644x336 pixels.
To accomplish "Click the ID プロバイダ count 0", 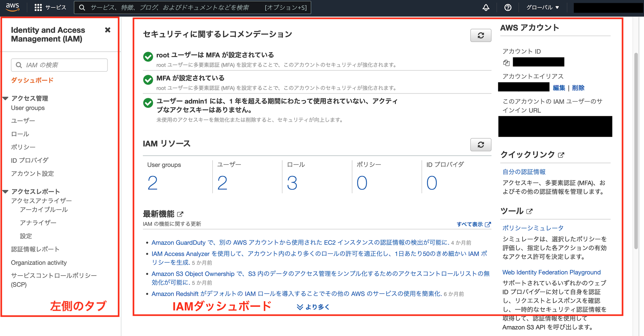I will click(x=432, y=183).
